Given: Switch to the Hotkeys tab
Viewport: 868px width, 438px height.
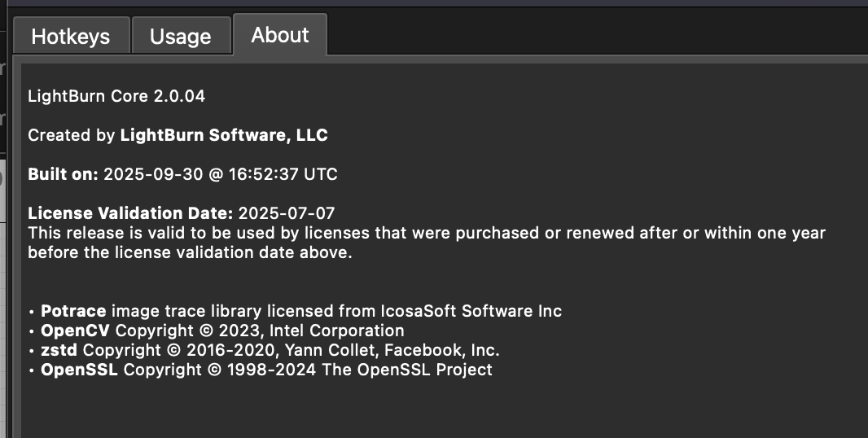Looking at the screenshot, I should coord(69,37).
